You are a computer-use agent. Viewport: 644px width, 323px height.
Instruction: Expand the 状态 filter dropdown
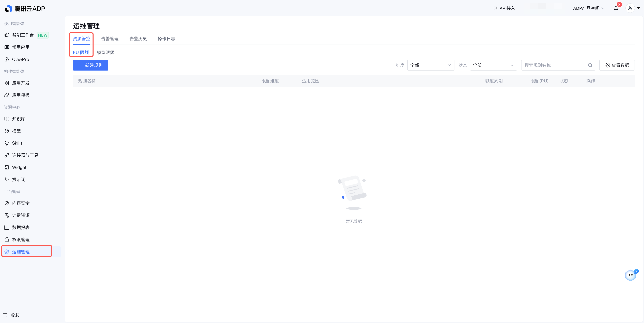click(493, 65)
